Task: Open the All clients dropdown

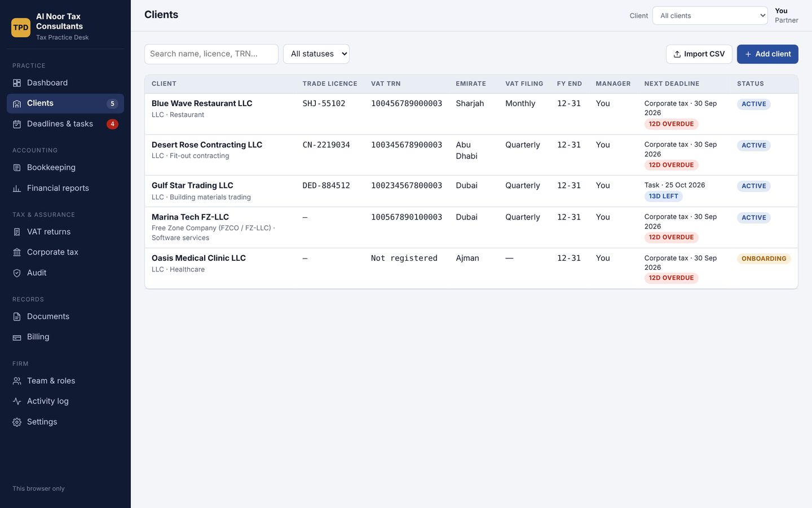Action: tap(710, 16)
